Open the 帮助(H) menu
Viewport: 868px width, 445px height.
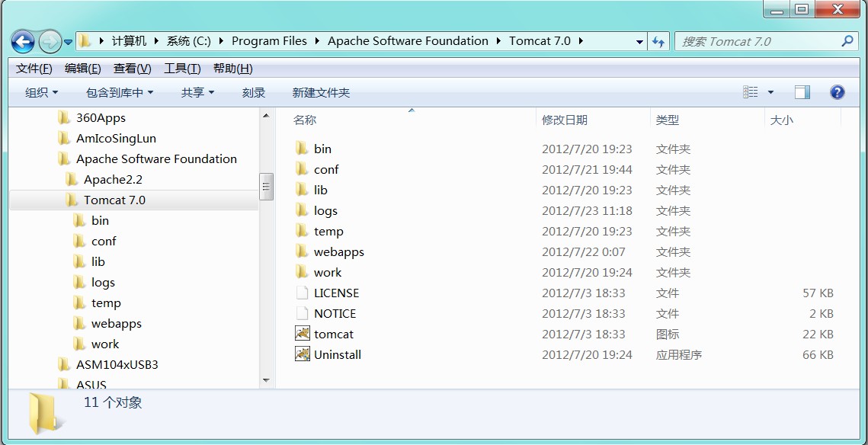[x=233, y=69]
